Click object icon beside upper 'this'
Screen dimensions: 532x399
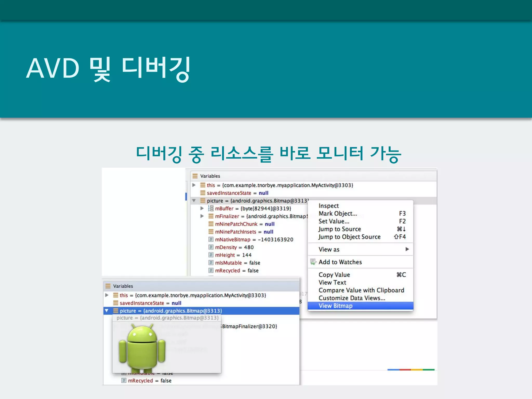(x=203, y=185)
